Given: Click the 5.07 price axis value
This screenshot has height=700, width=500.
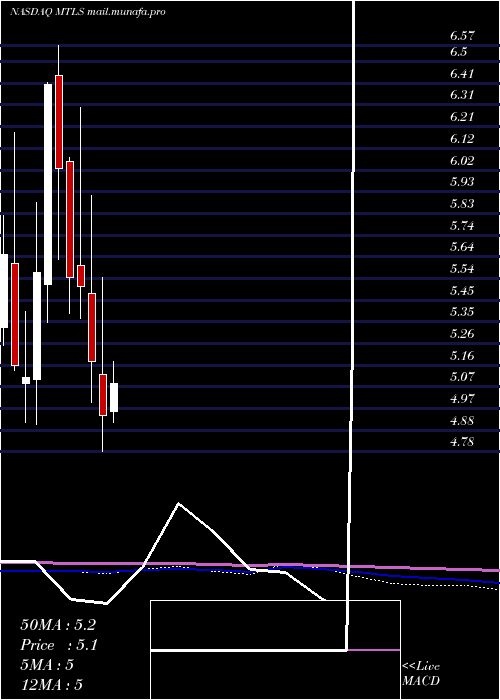Looking at the screenshot, I should pyautogui.click(x=462, y=377).
